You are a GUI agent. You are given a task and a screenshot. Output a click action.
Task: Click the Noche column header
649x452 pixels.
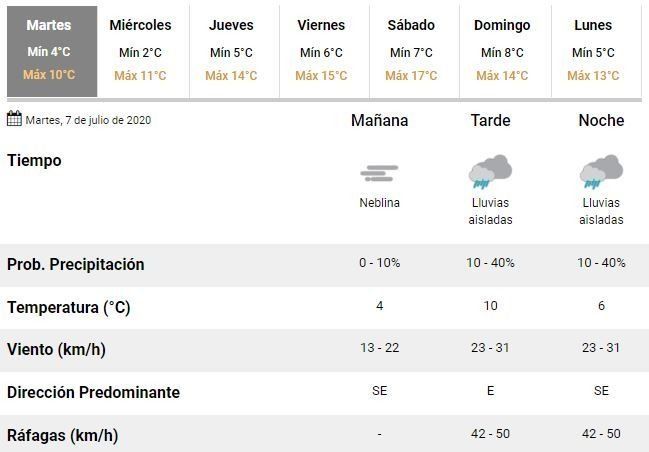click(601, 121)
